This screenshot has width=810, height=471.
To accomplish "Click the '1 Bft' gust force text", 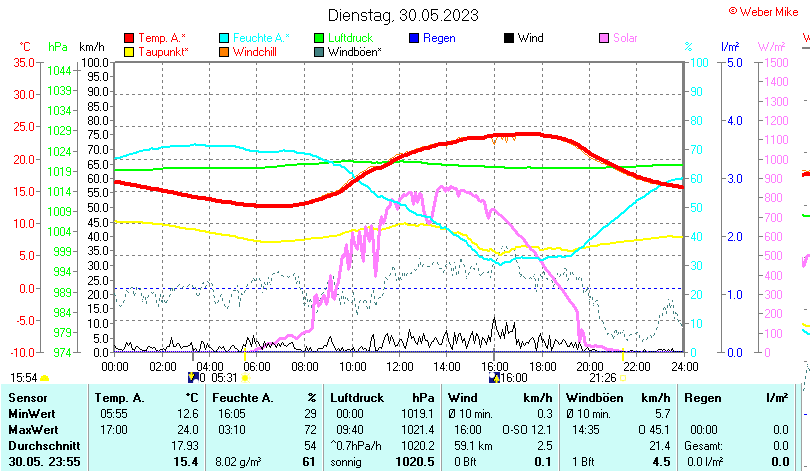I will [583, 462].
